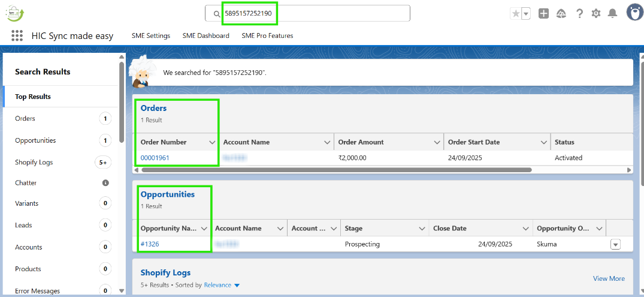644x297 pixels.
Task: Open Opportunity Name column menu chevron
Action: pyautogui.click(x=204, y=229)
